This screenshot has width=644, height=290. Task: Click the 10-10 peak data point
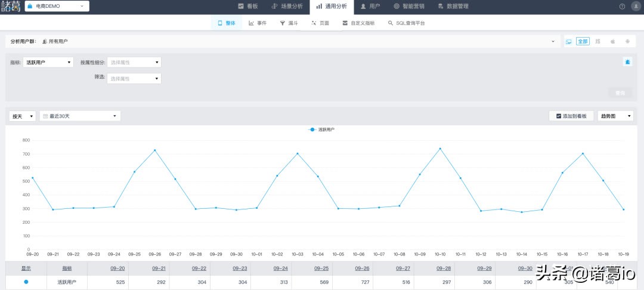[x=440, y=149]
